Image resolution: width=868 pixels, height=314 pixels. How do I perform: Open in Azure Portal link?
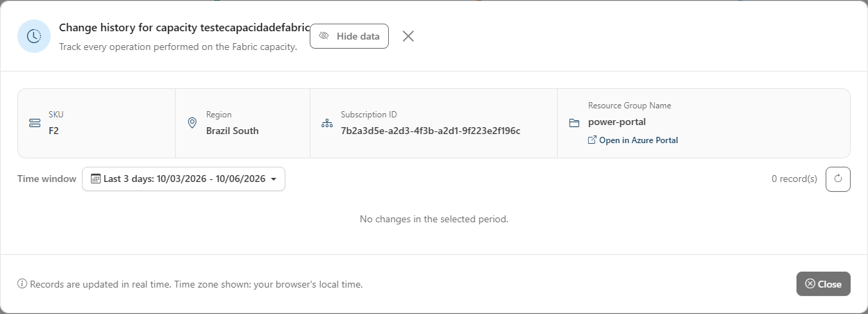click(x=633, y=140)
